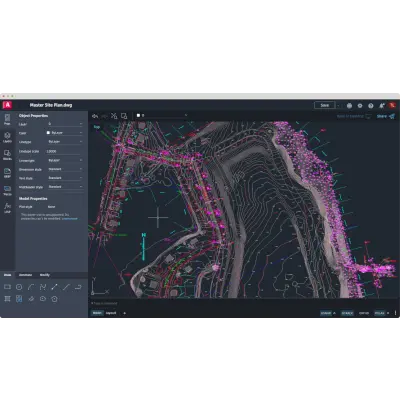400x400 pixels.
Task: Expand the Color ByLayer dropdown
Action: tap(65, 133)
